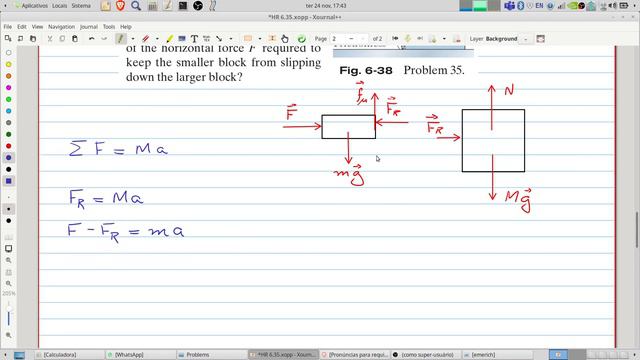Open Pen tool options dropdown arrow
The image size is (640, 360).
coord(133,39)
